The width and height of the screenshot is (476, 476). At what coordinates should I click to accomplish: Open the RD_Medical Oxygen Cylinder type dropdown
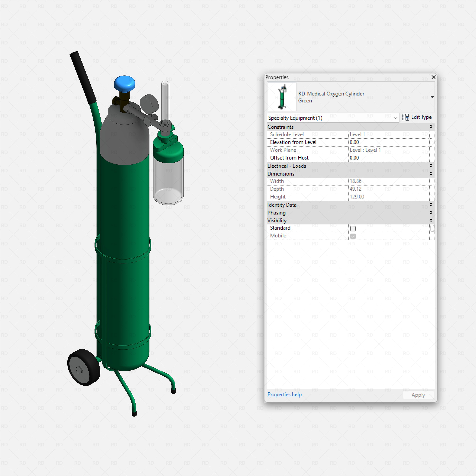pyautogui.click(x=432, y=97)
